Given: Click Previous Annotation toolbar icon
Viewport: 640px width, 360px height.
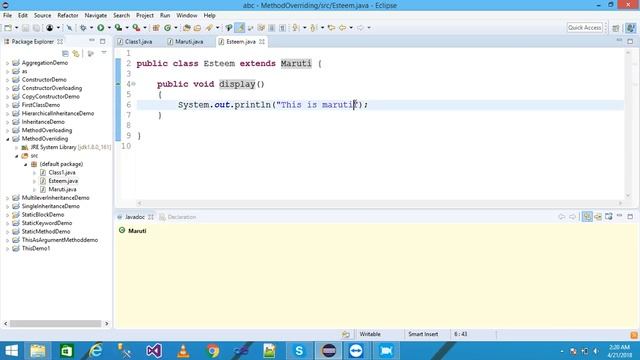Looking at the screenshot, I should click(313, 28).
